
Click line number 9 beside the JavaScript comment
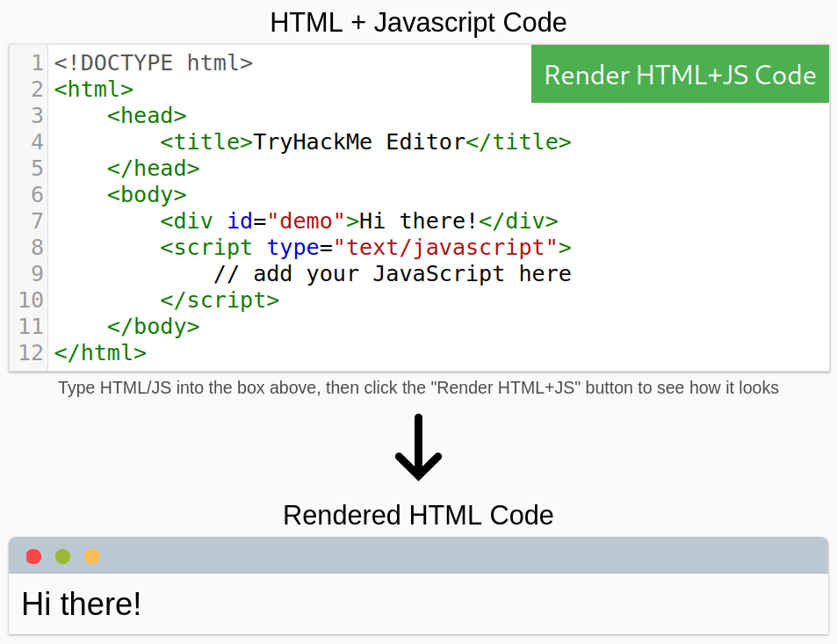[x=36, y=273]
